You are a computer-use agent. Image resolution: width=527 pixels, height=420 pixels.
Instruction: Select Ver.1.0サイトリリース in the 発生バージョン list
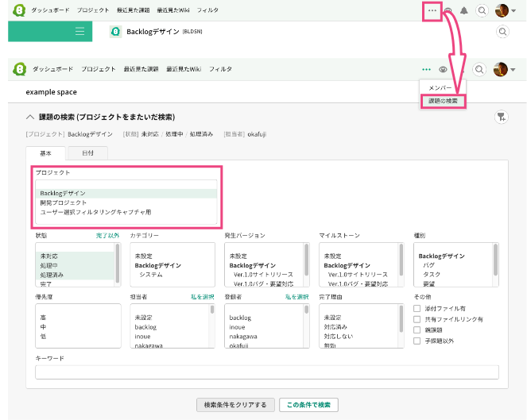pyautogui.click(x=263, y=275)
